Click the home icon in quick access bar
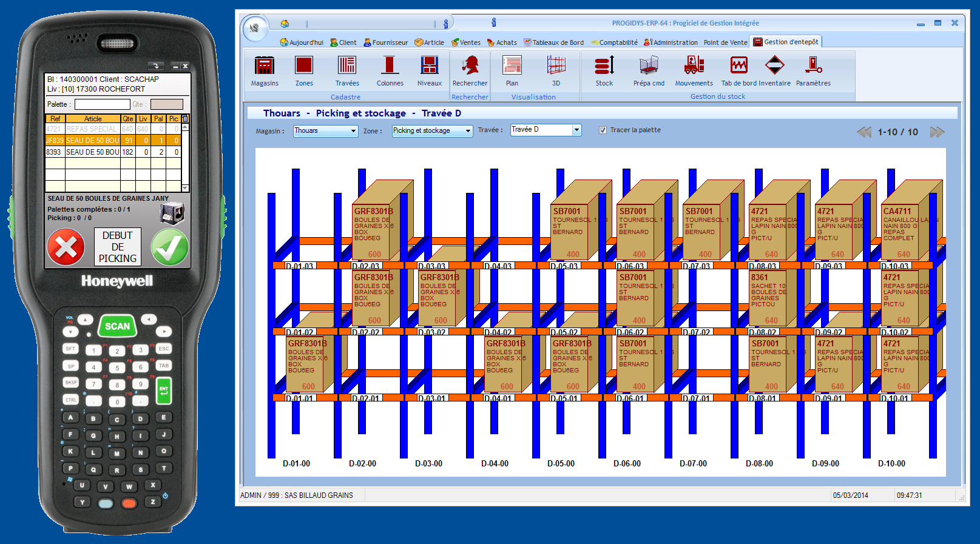 click(285, 24)
